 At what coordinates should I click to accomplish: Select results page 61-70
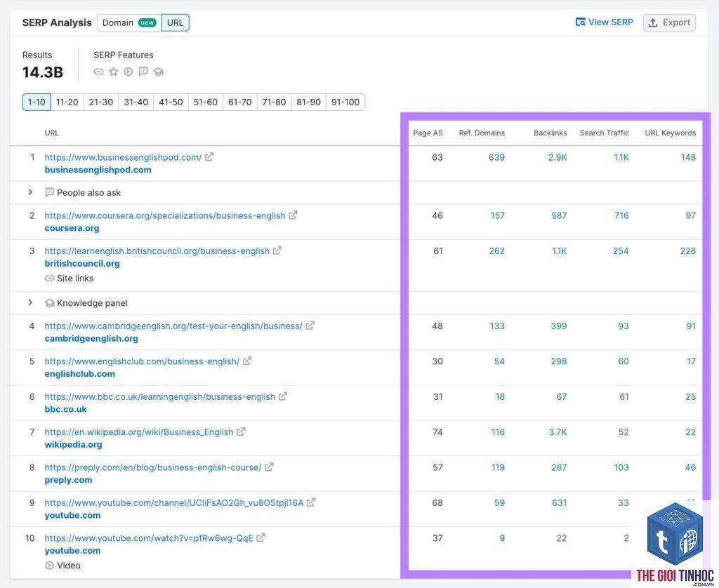(240, 102)
